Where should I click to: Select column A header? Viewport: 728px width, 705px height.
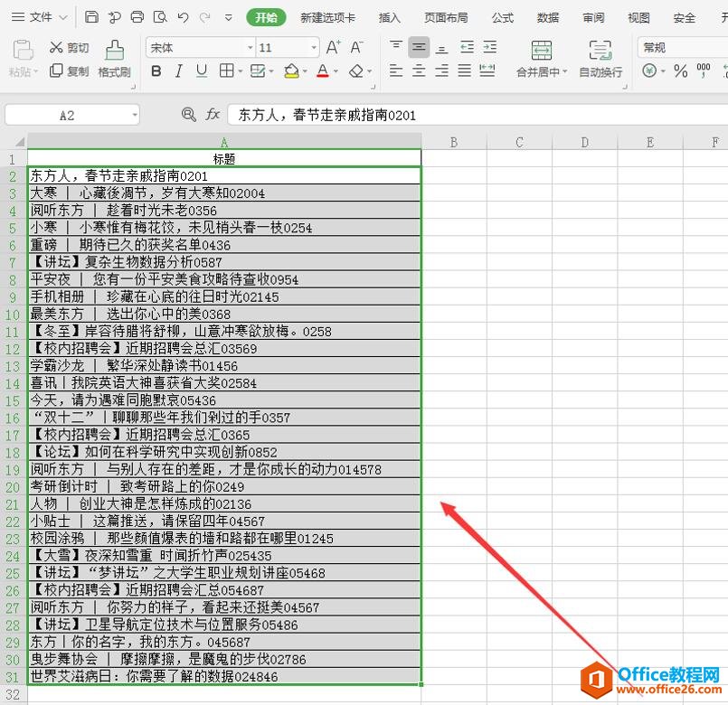pyautogui.click(x=224, y=142)
